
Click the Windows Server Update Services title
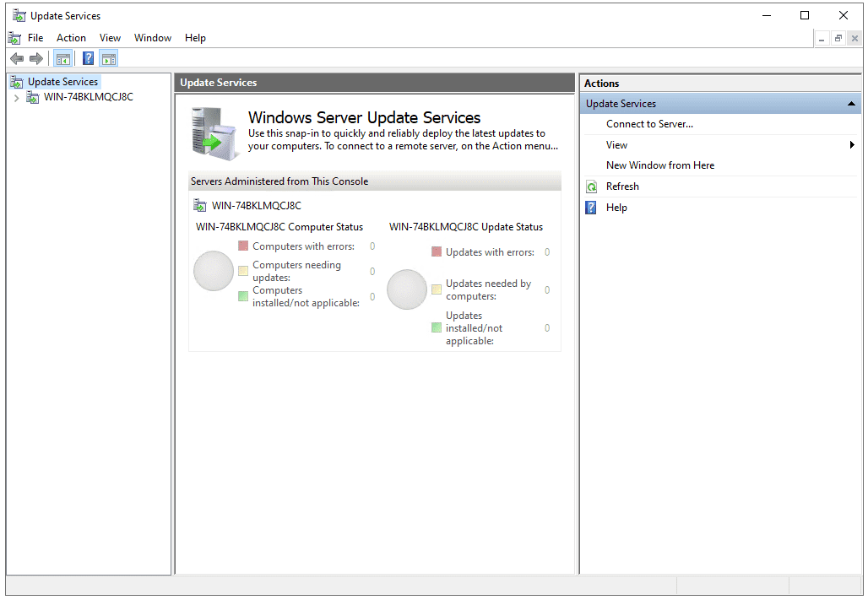(x=364, y=117)
